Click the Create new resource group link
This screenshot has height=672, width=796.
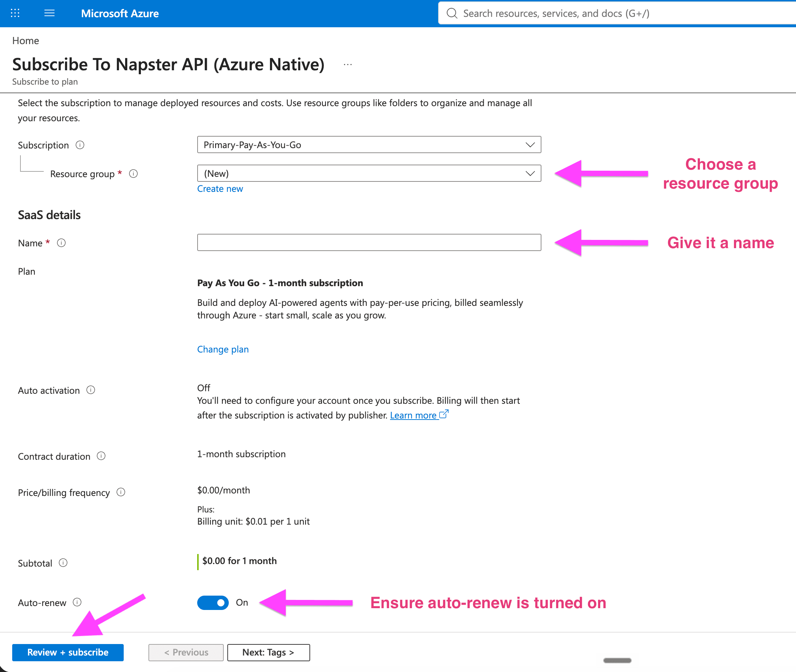click(x=220, y=189)
